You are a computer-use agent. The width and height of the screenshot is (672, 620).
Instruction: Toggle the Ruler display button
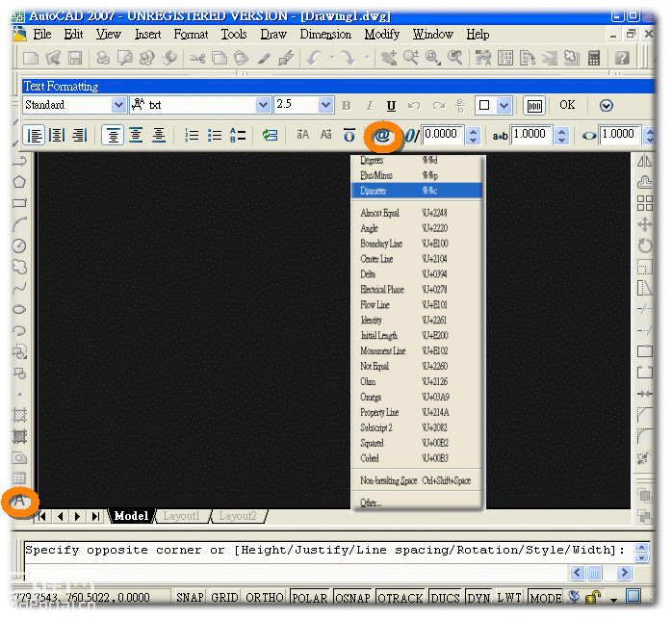click(534, 105)
